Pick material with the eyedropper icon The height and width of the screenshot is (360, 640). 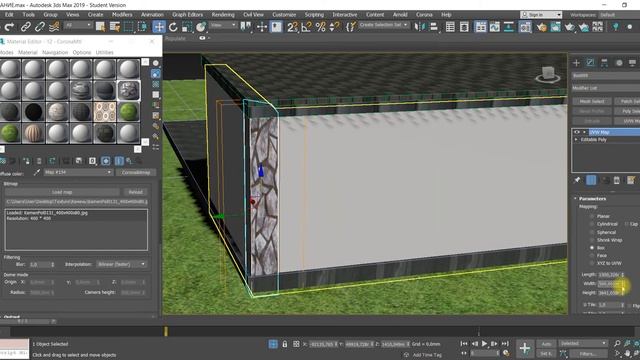coord(37,172)
